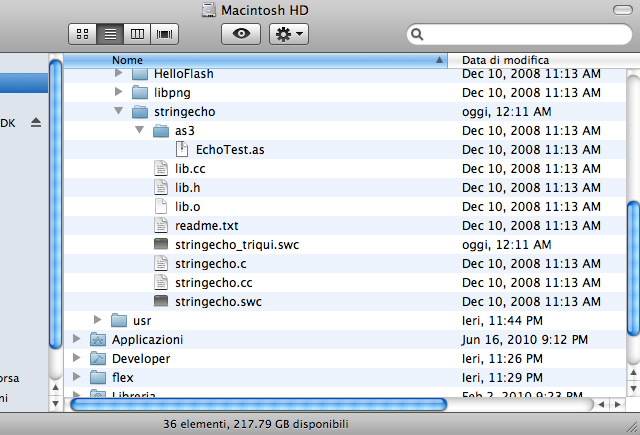The height and width of the screenshot is (435, 640).
Task: Select the lib.h file icon
Action: [x=161, y=187]
